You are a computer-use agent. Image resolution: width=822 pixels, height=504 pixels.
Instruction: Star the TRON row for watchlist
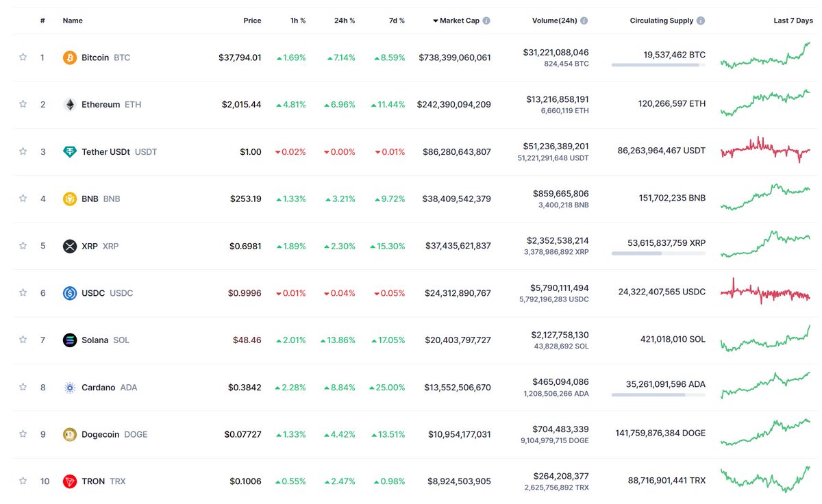23,481
